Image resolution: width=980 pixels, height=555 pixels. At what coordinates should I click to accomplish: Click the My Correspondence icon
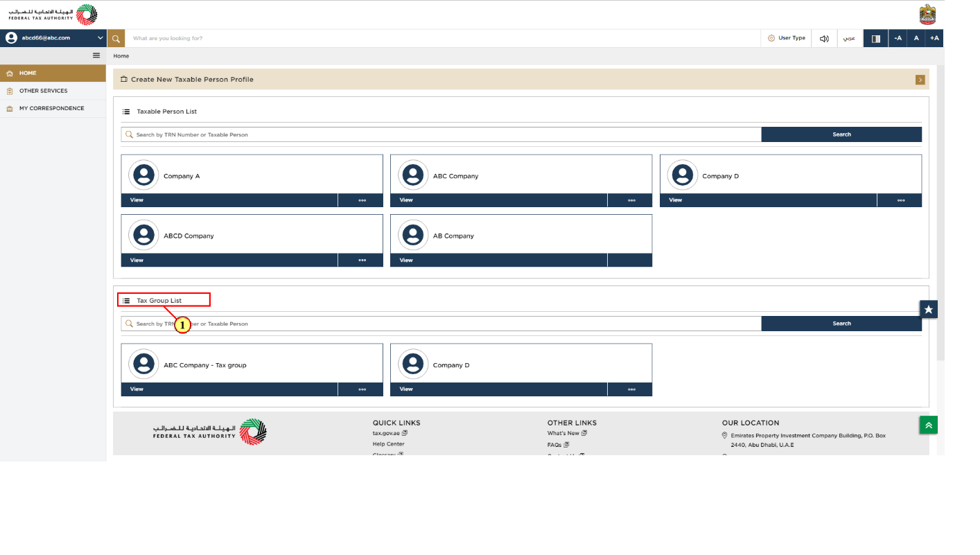pos(10,109)
